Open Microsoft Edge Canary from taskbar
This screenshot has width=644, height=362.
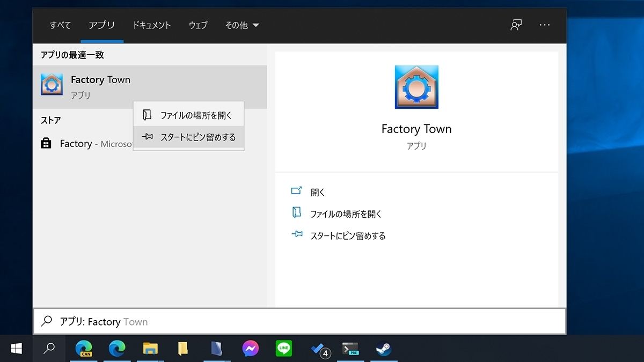[x=83, y=349]
